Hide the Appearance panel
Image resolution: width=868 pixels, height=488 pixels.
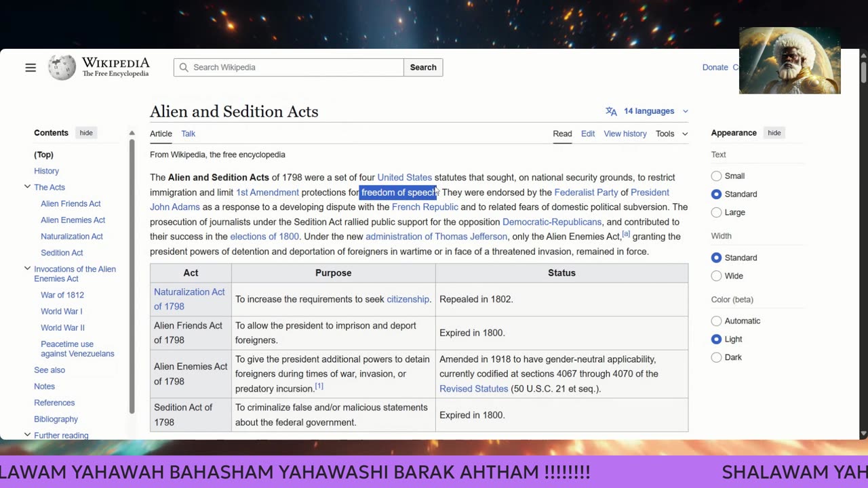[x=774, y=133]
